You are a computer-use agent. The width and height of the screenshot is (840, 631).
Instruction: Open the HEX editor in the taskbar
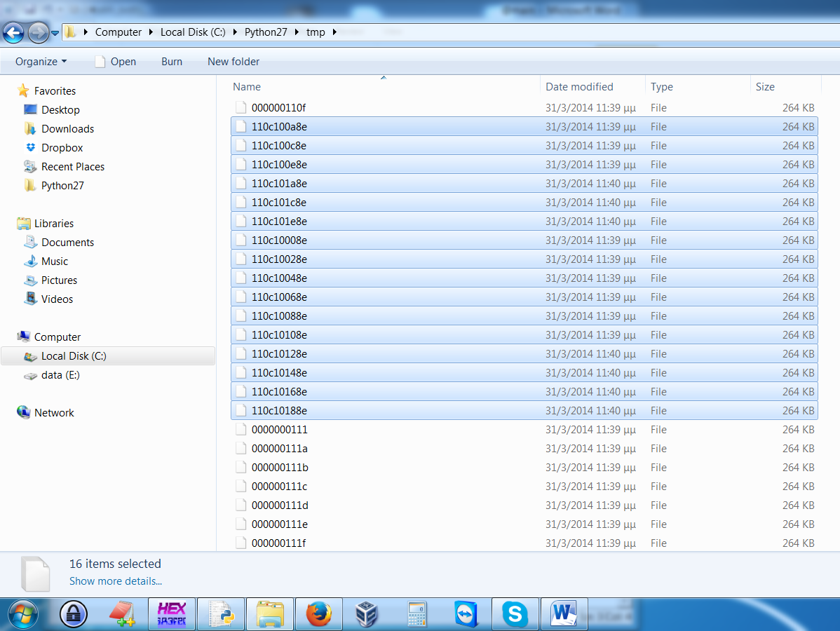[171, 614]
